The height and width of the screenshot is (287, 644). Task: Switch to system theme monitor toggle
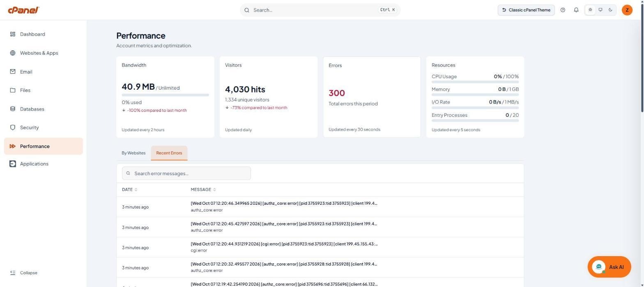[600, 10]
